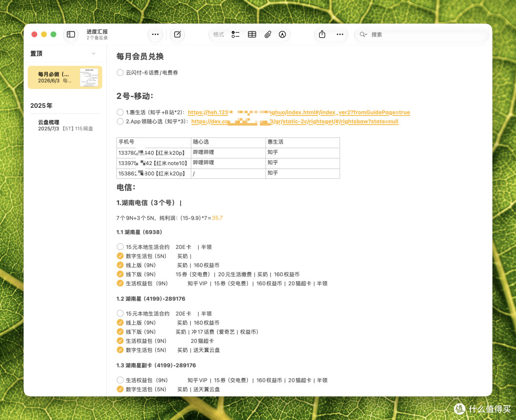This screenshot has width=516, height=420.
Task: Open the markup pen icon
Action: (x=282, y=34)
